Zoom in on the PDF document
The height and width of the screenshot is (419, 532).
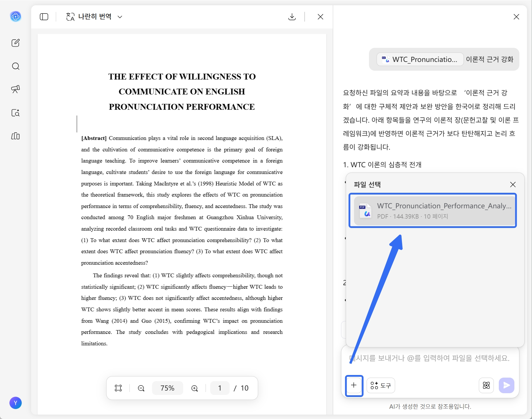[194, 388]
